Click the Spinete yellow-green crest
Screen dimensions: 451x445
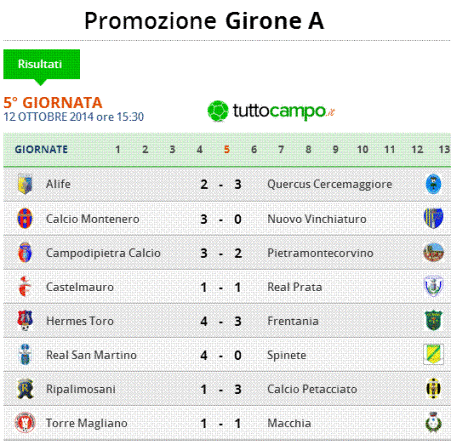pyautogui.click(x=433, y=355)
